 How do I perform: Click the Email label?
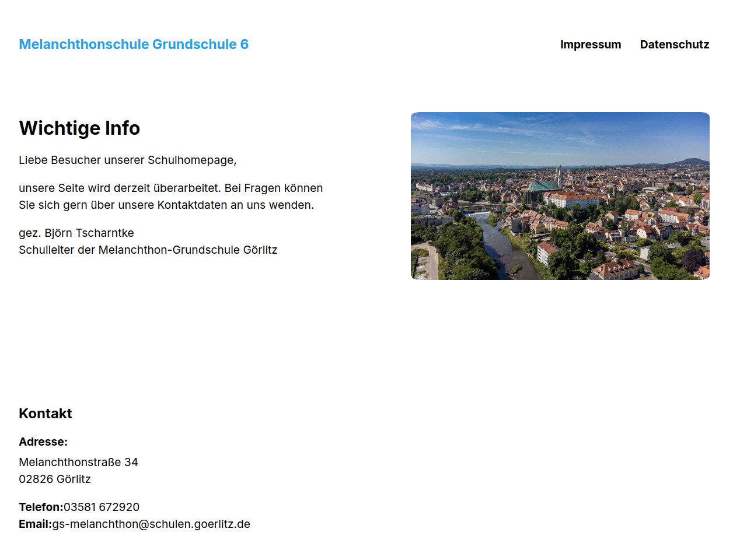click(x=35, y=524)
